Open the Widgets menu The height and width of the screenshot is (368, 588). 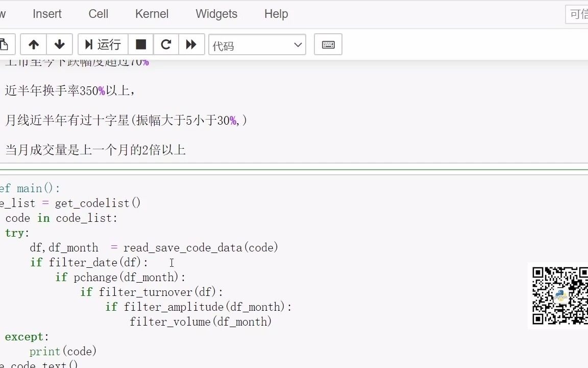point(216,14)
